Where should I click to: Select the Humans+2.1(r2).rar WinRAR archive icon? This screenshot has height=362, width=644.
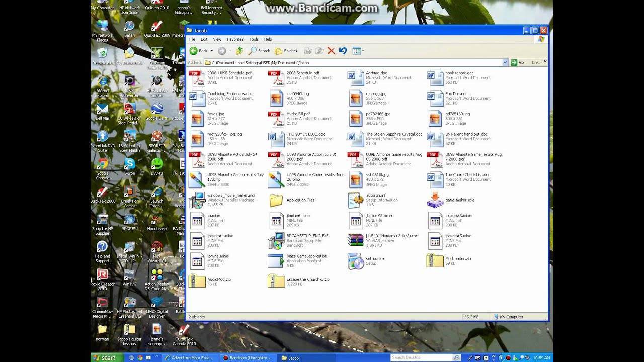tap(355, 241)
